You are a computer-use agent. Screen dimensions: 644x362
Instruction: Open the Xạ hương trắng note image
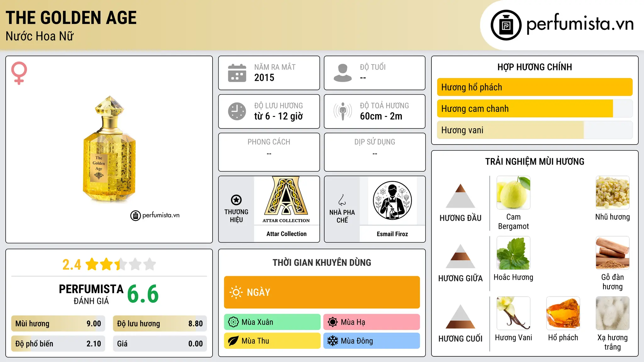click(613, 313)
